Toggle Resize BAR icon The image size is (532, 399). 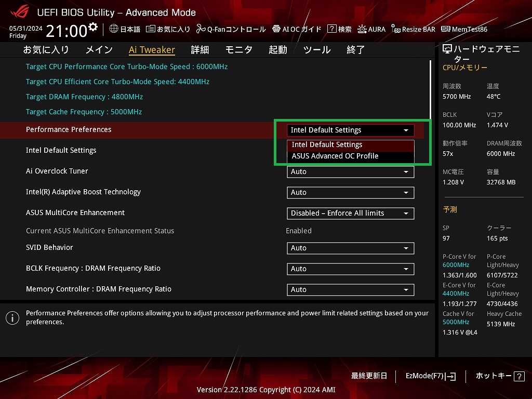(395, 29)
